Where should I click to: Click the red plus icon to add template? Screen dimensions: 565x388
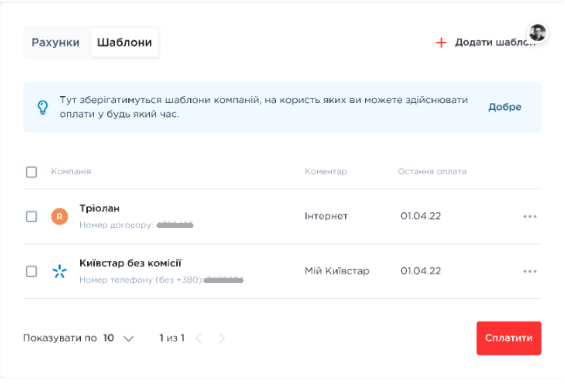click(x=441, y=43)
